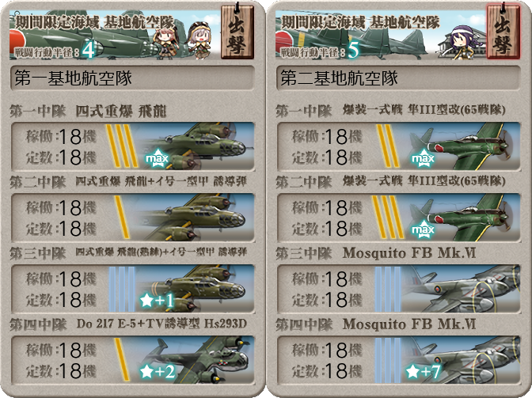The height and width of the screenshot is (398, 532).
Task: Click the max star on first base 飛龍 bomber
Action: click(x=157, y=158)
